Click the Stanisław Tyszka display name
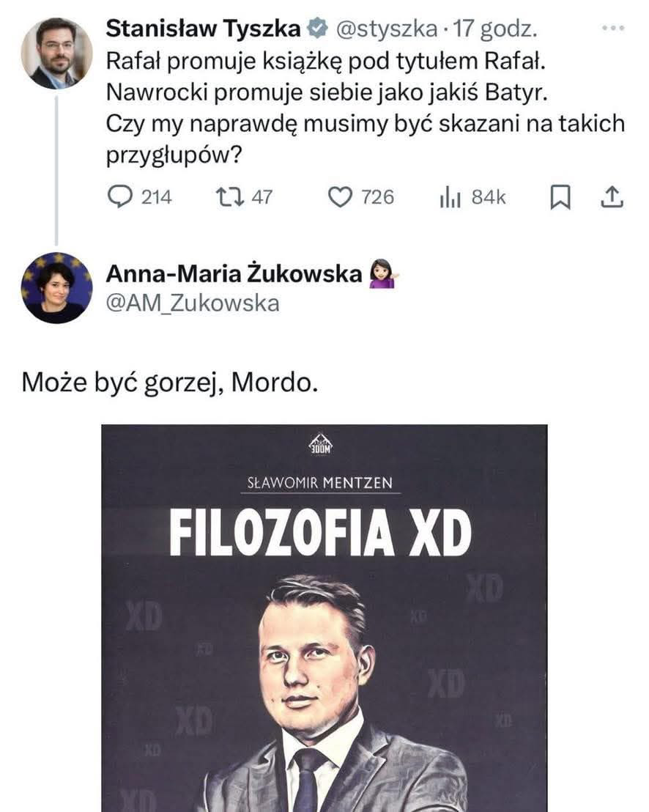Screen dimensions: 649x812 204,29
